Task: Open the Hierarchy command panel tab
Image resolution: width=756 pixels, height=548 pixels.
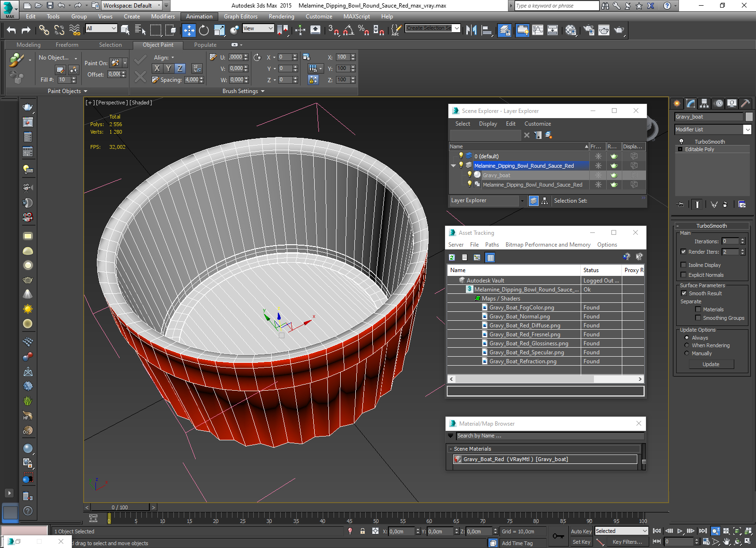Action: tap(704, 103)
